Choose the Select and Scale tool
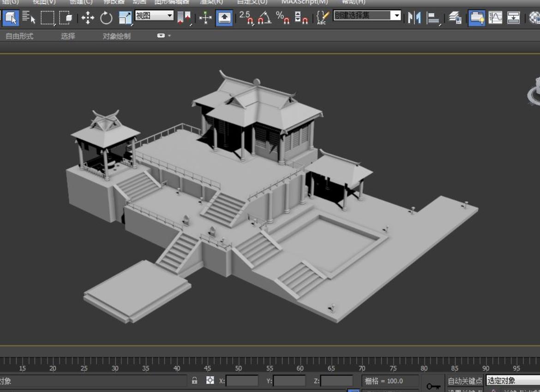The height and width of the screenshot is (392, 540). tap(125, 18)
